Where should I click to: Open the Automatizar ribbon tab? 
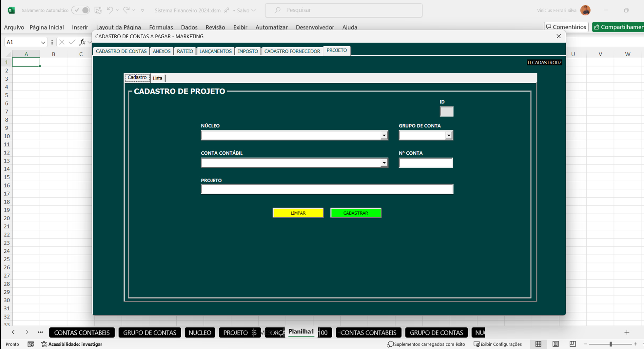pyautogui.click(x=271, y=27)
